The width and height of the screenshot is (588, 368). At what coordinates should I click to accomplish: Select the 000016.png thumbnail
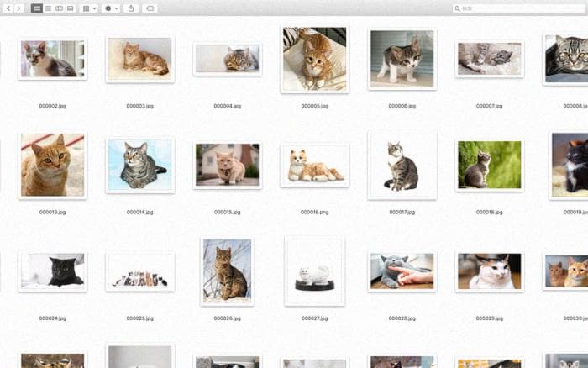[x=315, y=165]
